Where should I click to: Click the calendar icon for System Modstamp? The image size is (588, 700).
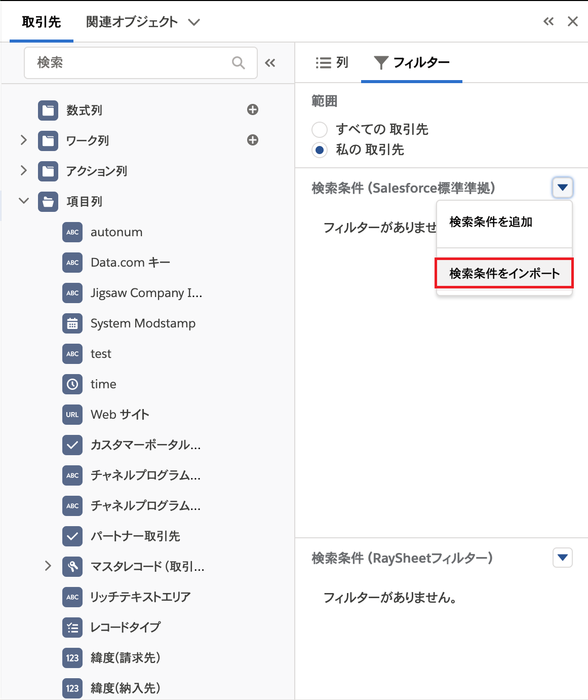pyautogui.click(x=72, y=323)
